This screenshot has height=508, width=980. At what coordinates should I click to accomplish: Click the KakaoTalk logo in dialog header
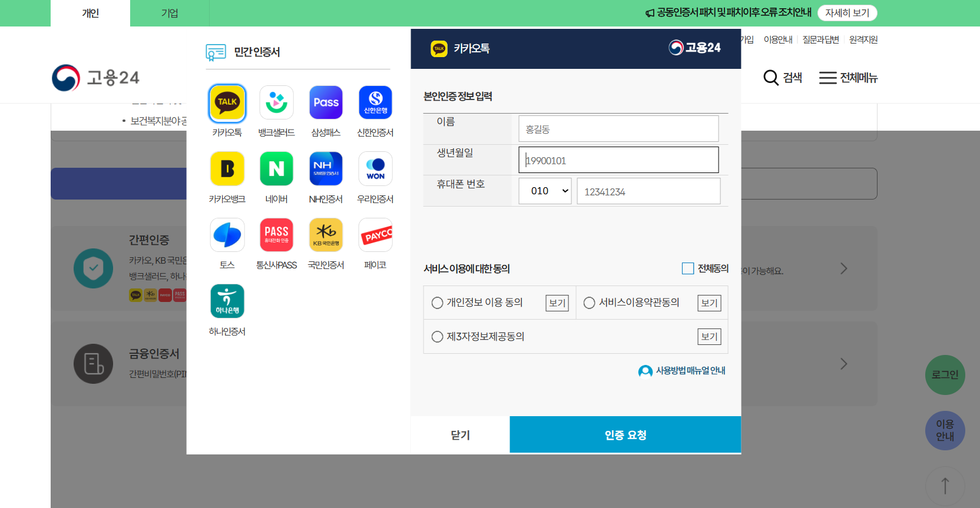(439, 48)
